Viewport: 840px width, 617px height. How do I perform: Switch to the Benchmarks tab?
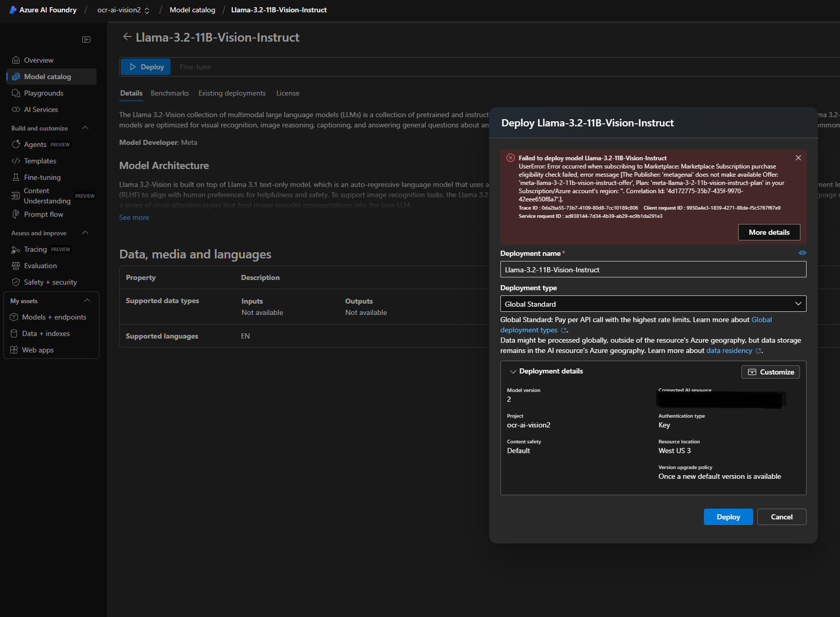(170, 93)
